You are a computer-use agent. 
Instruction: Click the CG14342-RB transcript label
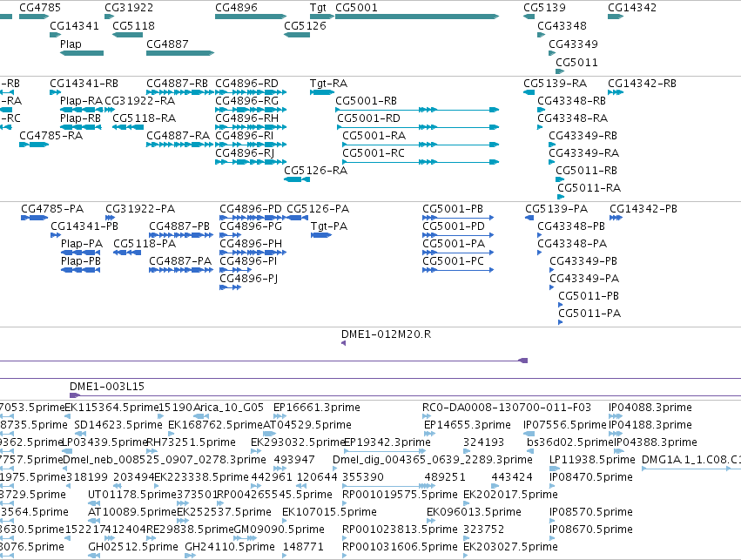click(643, 84)
